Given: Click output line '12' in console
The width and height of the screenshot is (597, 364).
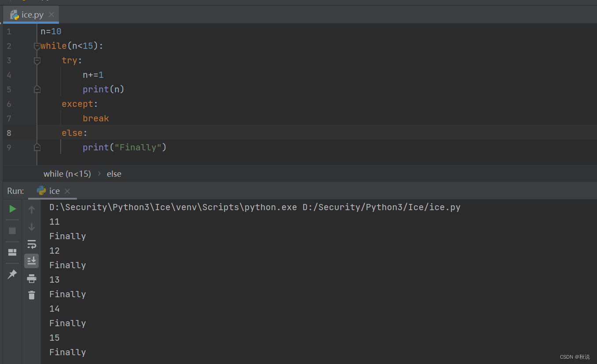Looking at the screenshot, I should tap(55, 251).
